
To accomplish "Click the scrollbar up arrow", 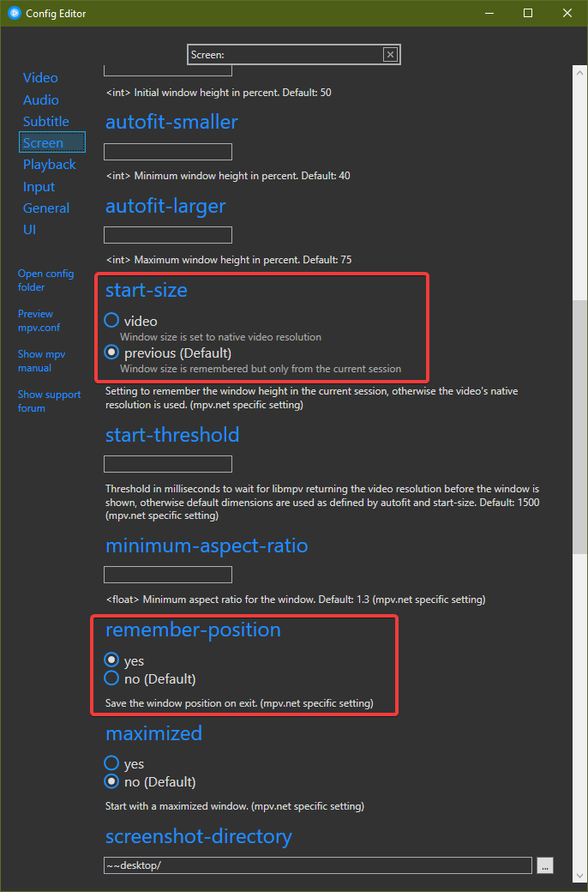I will point(580,74).
